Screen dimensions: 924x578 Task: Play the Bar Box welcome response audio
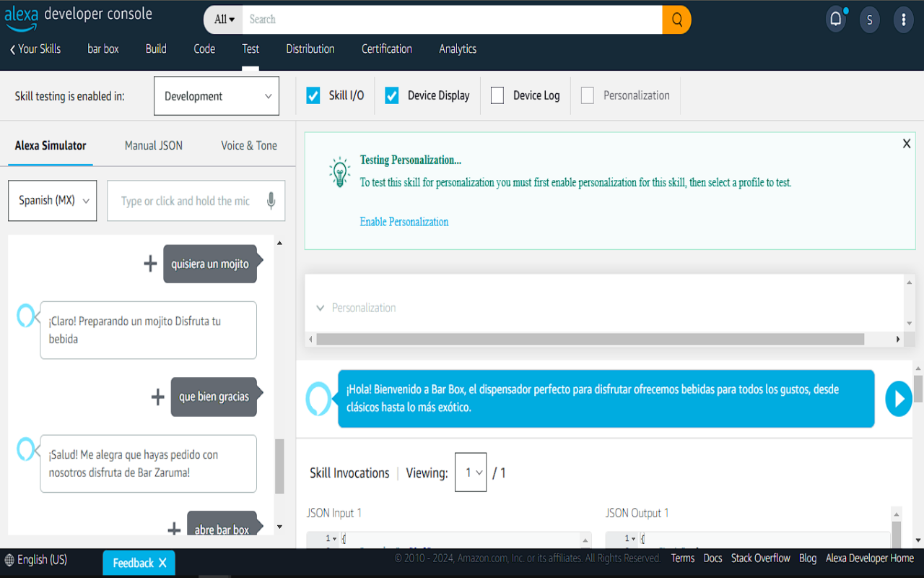click(899, 399)
